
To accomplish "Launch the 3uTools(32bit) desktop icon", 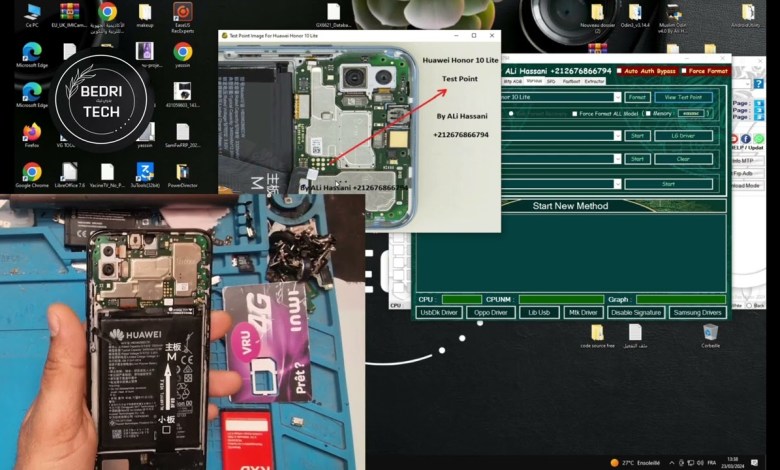I will click(x=144, y=172).
